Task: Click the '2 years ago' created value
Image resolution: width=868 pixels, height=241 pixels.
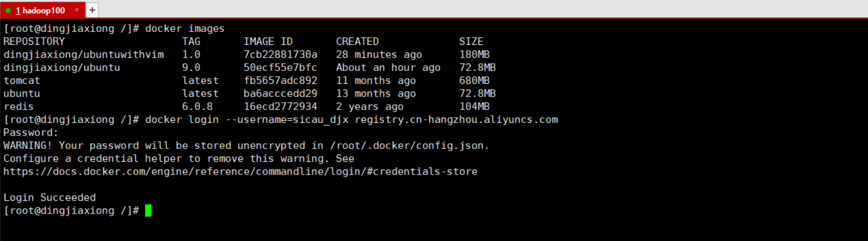Action: (x=370, y=107)
